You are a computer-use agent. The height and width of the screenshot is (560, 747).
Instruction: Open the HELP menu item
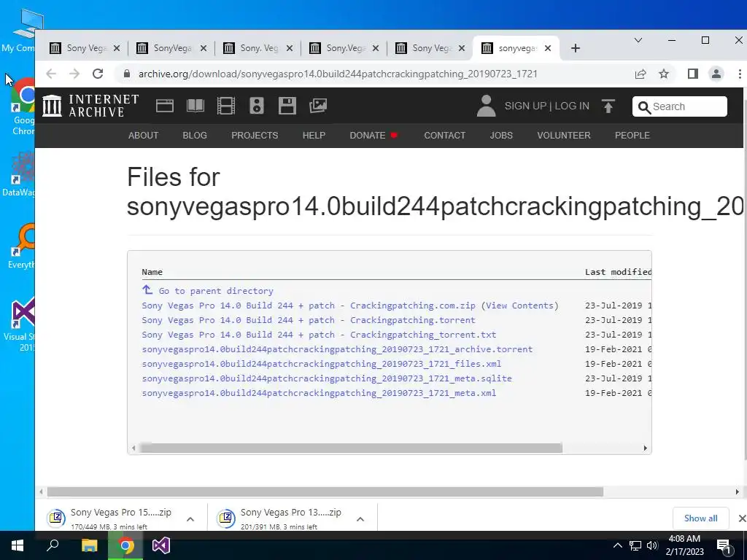[314, 136]
